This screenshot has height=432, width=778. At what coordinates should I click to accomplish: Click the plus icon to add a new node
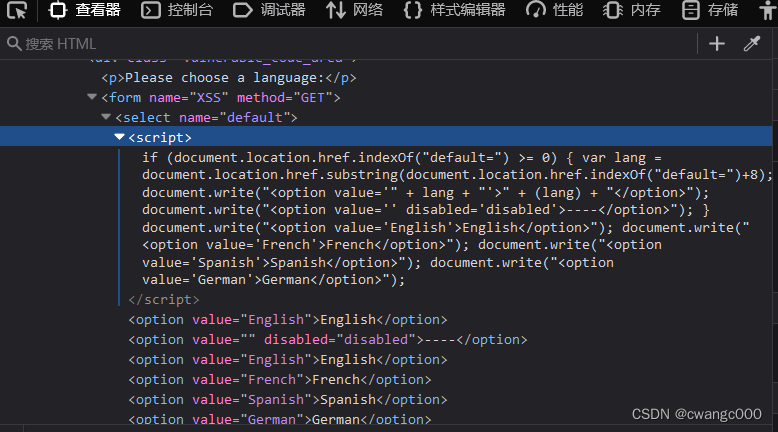coord(716,44)
